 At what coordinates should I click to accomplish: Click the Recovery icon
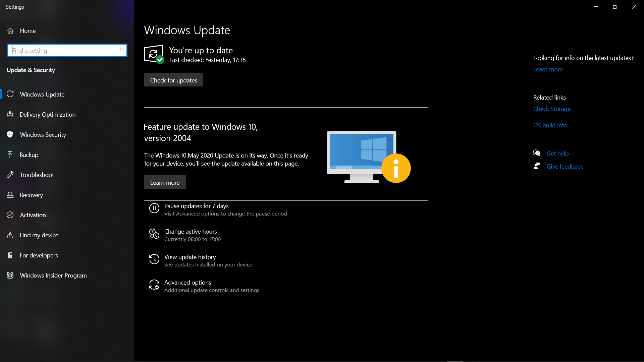coord(10,195)
